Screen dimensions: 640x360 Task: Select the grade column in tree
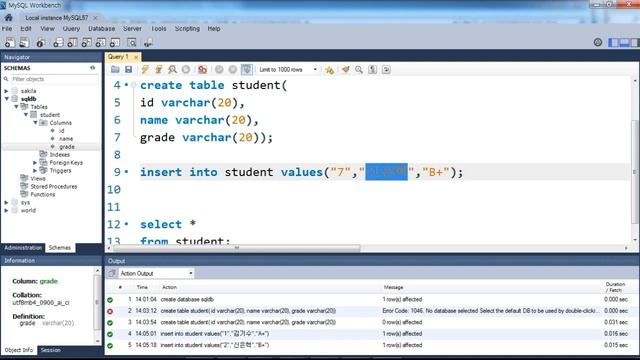pos(67,147)
